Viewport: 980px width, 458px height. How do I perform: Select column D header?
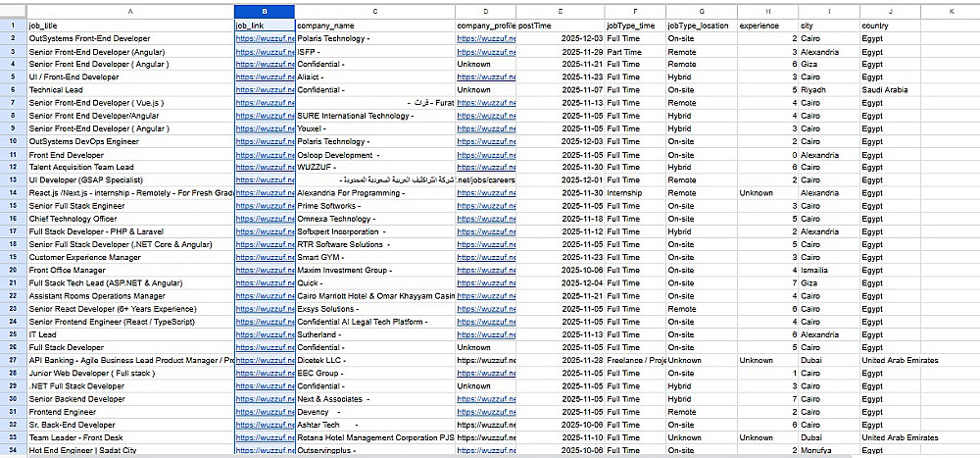486,12
